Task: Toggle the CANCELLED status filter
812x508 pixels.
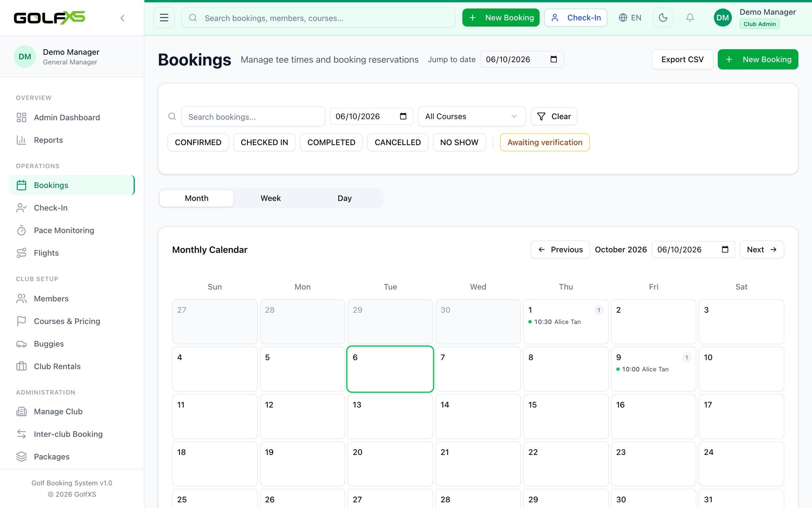Action: [x=398, y=142]
